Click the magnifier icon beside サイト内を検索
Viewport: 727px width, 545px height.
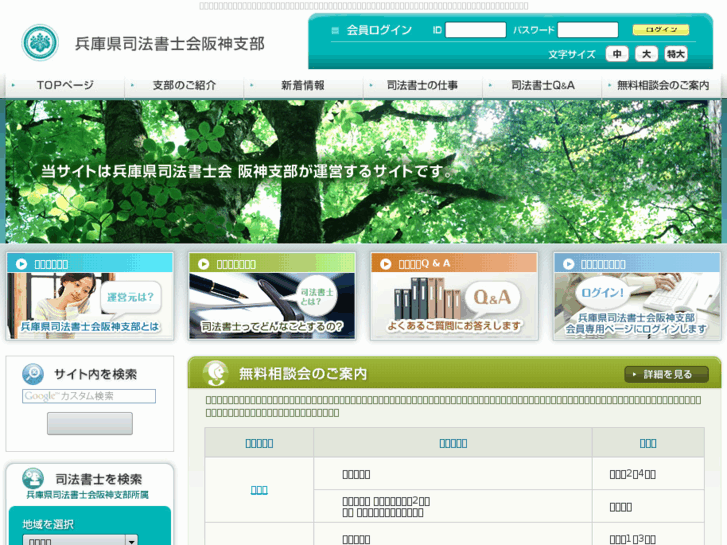tap(33, 374)
